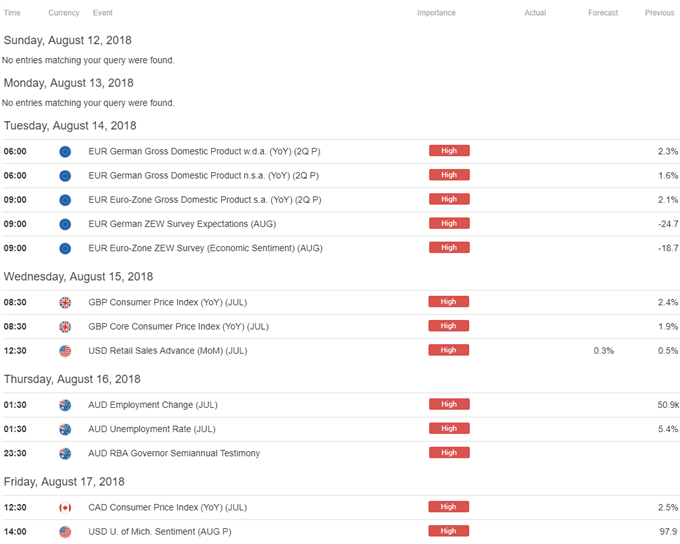Open GBP Core Consumer Price Index (YoY) event
Viewport: 680px width, 544px height.
click(x=179, y=327)
